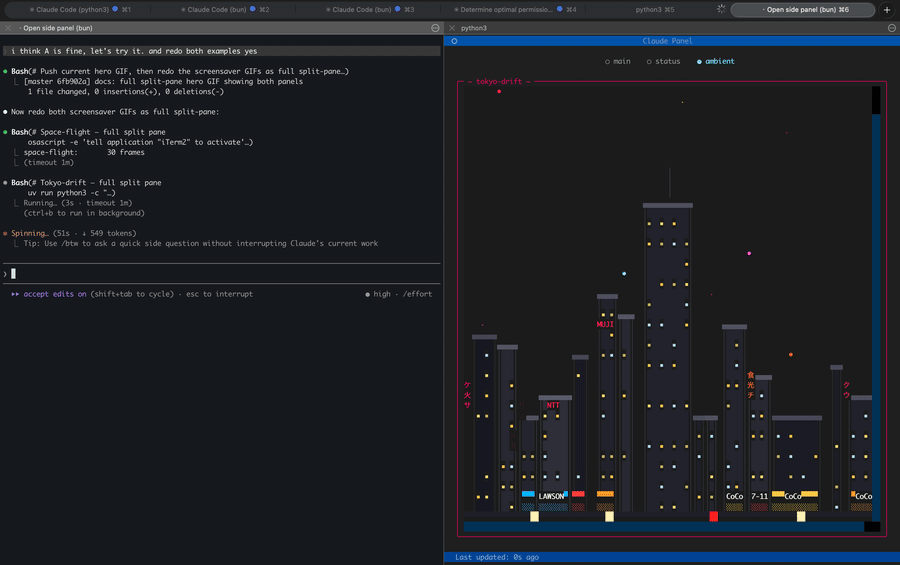The height and width of the screenshot is (565, 900).
Task: Close the Open side panel (bun) pane
Action: (8, 28)
